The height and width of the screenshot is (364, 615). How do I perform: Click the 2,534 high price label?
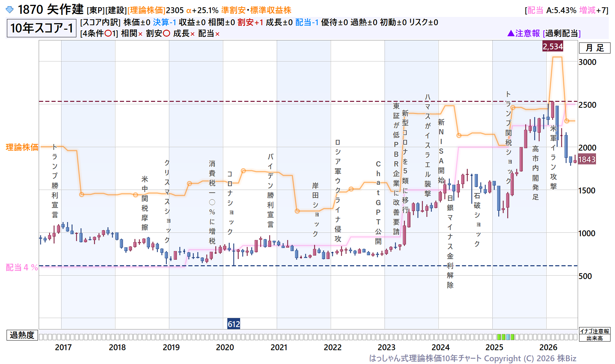(553, 47)
